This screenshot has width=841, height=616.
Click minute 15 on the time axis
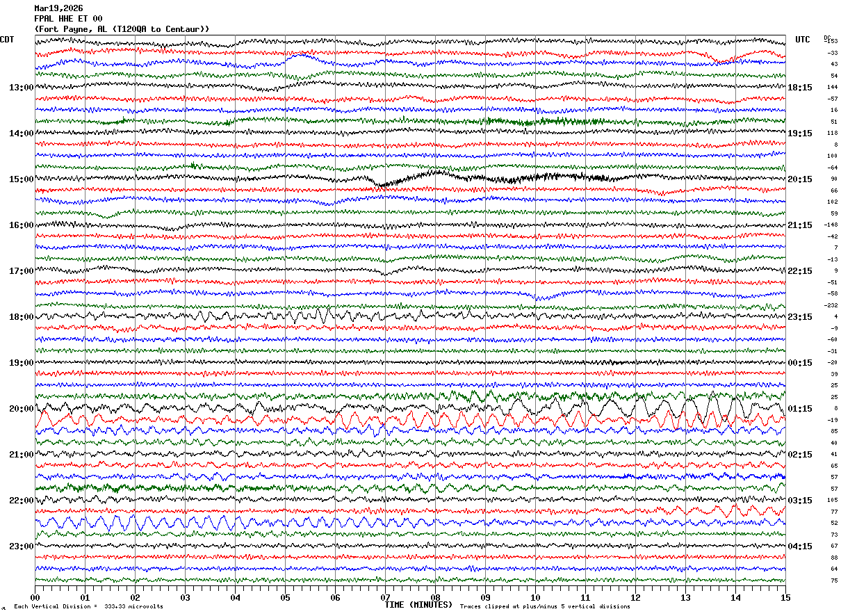click(785, 597)
